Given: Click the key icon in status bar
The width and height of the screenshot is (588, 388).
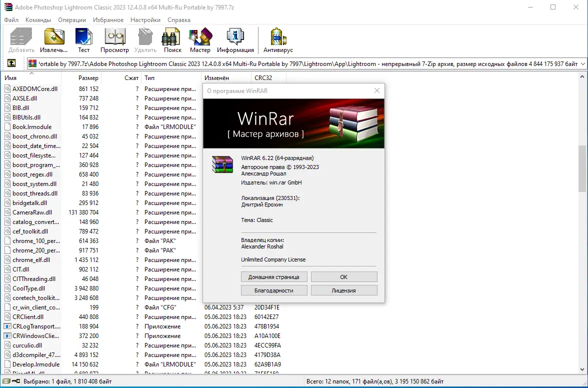Looking at the screenshot, I should click(16, 381).
